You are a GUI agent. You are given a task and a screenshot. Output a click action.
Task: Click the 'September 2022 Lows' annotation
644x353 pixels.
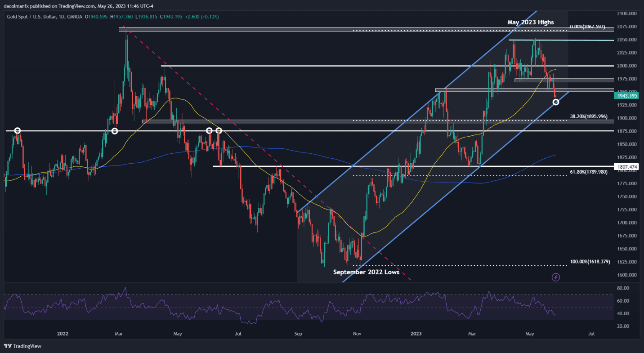366,272
